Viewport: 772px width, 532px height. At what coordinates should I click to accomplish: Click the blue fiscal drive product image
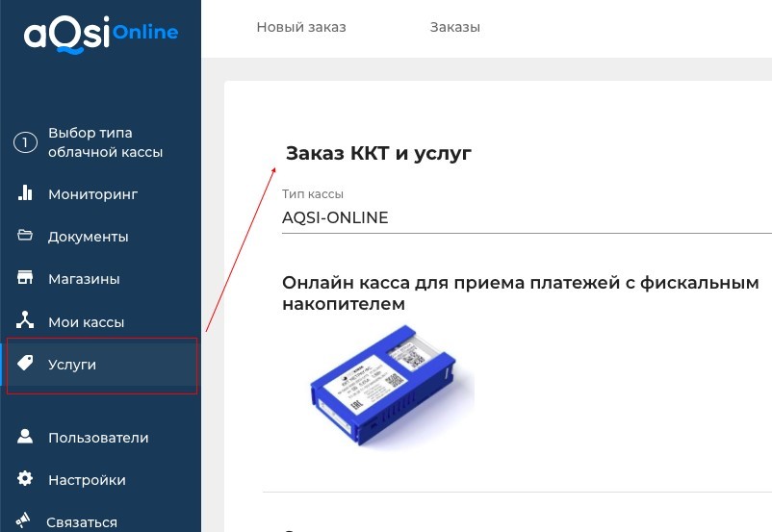(x=383, y=385)
